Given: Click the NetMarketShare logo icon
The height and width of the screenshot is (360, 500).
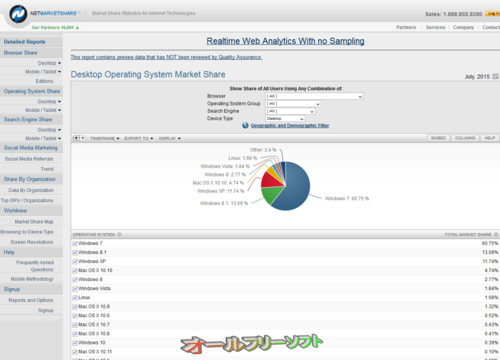Looking at the screenshot, I should (18, 14).
